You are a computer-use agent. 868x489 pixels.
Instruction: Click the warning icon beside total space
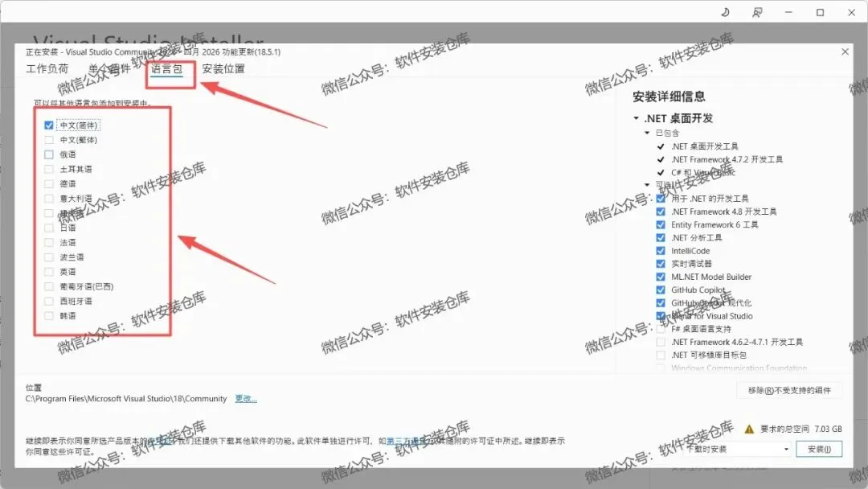pos(749,429)
